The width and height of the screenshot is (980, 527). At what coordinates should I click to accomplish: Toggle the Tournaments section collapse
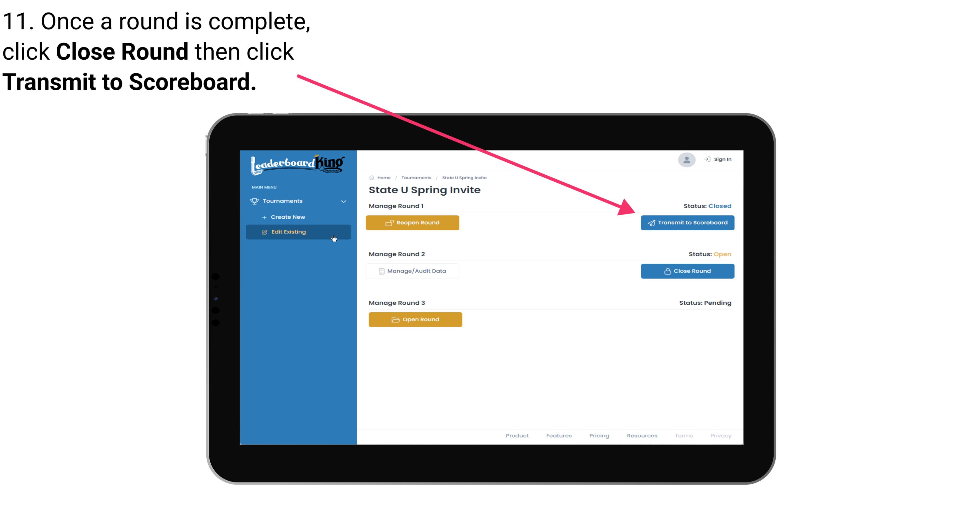(343, 201)
